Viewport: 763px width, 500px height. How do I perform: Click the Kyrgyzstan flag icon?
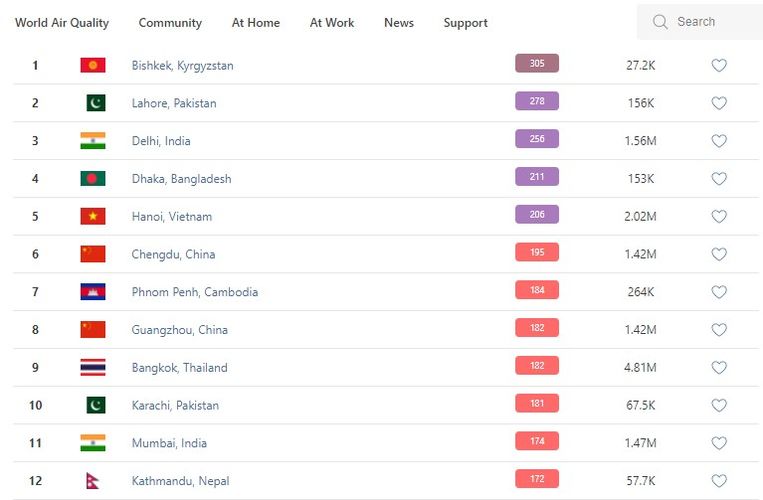click(93, 65)
